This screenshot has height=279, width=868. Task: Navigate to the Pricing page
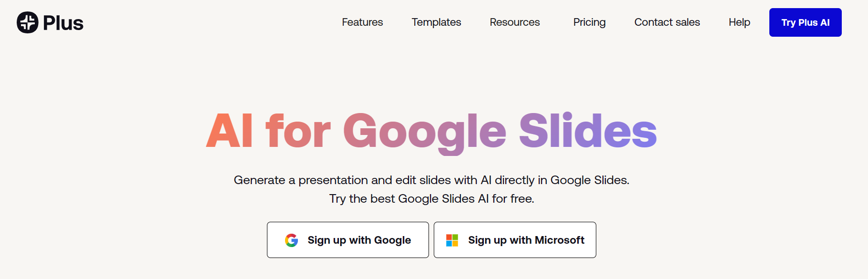589,22
